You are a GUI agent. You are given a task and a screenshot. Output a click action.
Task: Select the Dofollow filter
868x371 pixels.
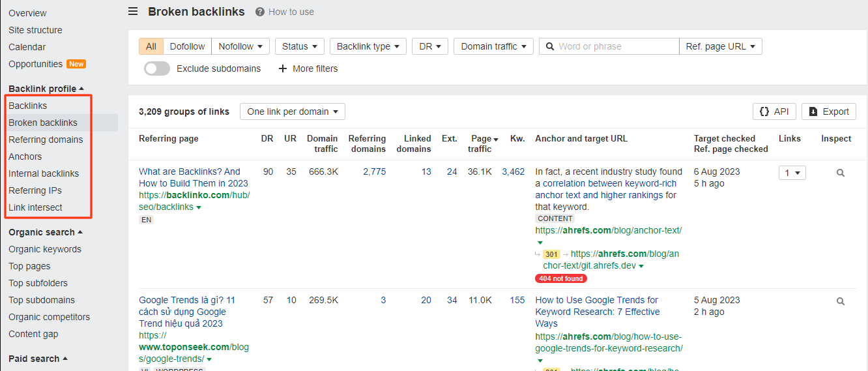[188, 46]
